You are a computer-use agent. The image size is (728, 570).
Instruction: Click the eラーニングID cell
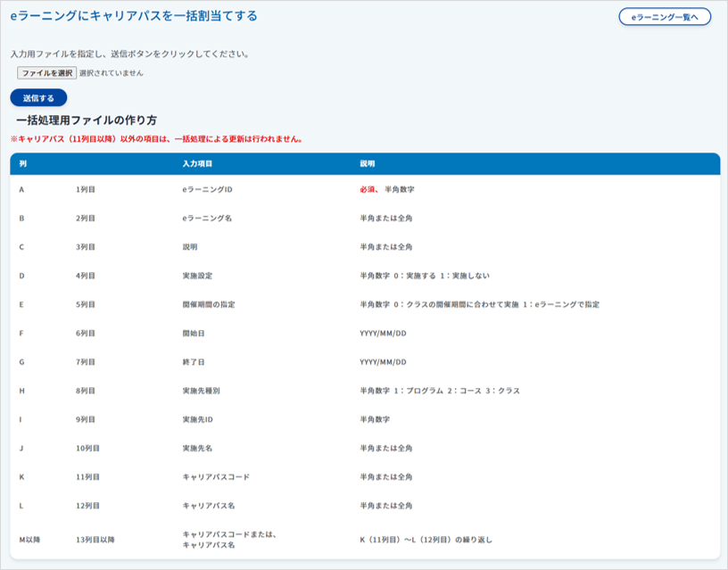tap(207, 189)
